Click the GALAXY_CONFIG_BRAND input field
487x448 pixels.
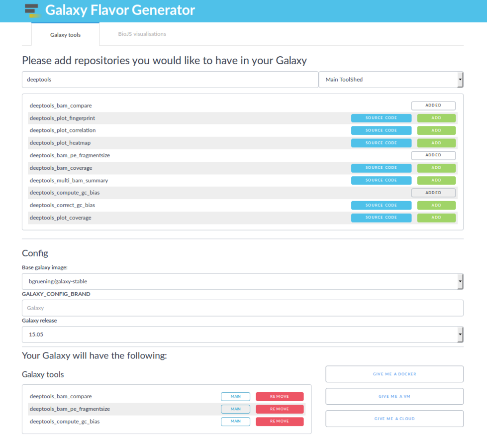[x=243, y=308]
